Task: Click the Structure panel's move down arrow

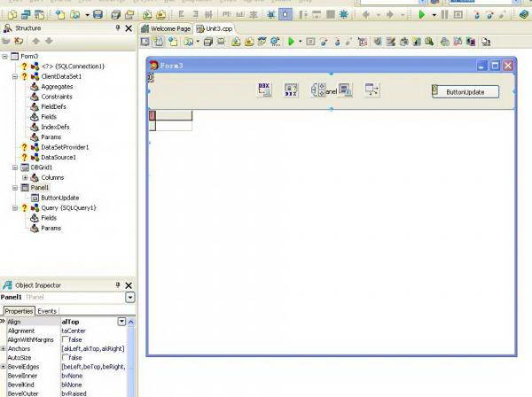Action: click(49, 41)
